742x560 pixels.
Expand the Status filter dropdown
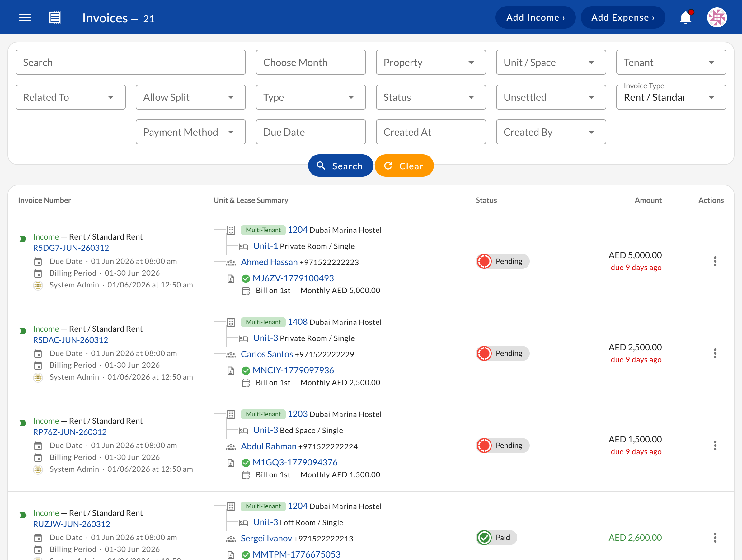431,97
